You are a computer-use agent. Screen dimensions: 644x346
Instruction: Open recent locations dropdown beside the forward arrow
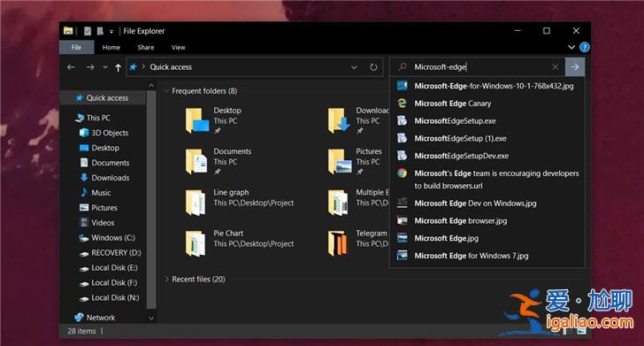[105, 67]
